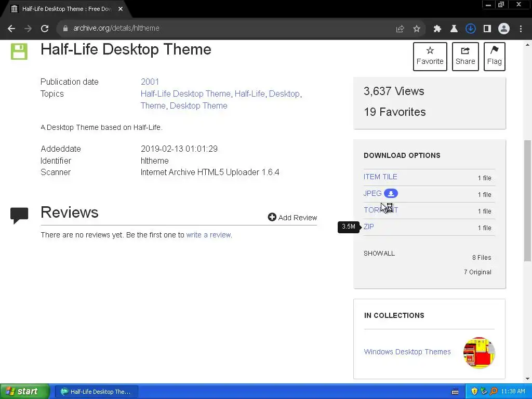Click the 19 Favorites text
This screenshot has width=532, height=399.
pyautogui.click(x=395, y=112)
